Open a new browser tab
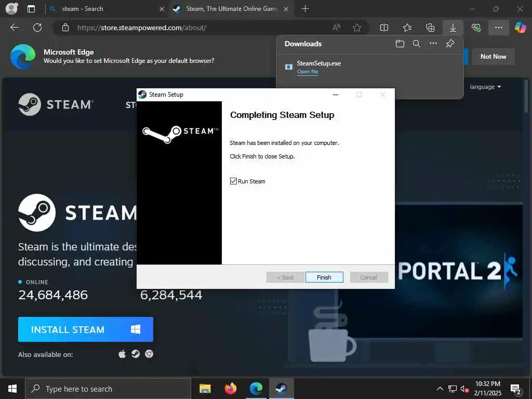Screen dimensions: 532x399 click(x=305, y=9)
